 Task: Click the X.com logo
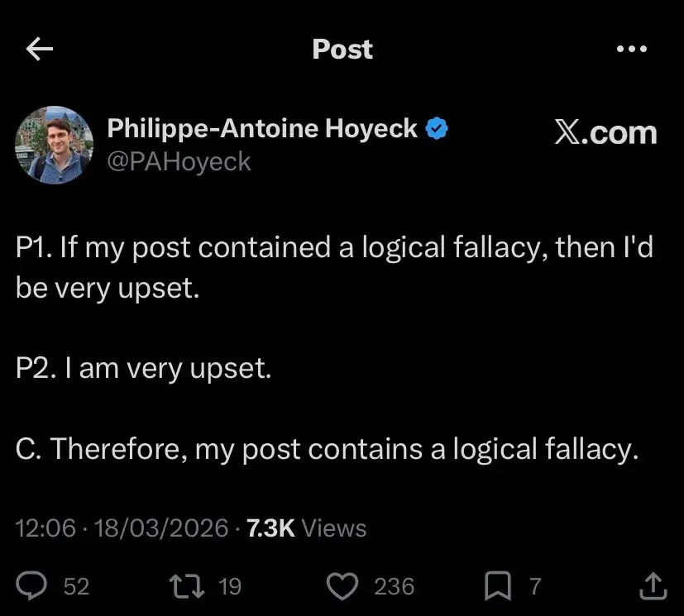[x=605, y=132]
